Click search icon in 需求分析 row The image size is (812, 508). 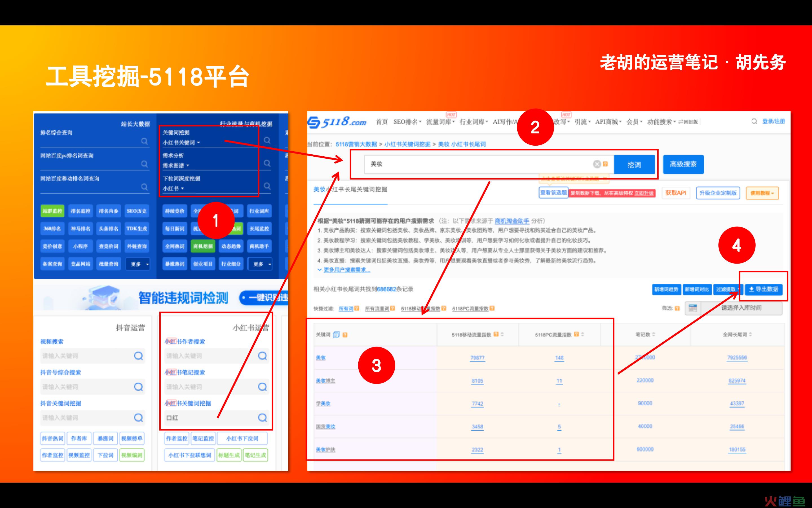(267, 163)
